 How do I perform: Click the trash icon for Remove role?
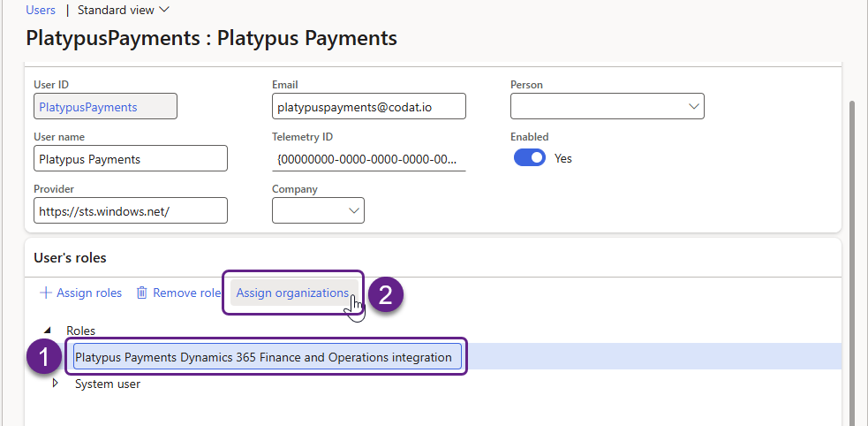point(141,293)
